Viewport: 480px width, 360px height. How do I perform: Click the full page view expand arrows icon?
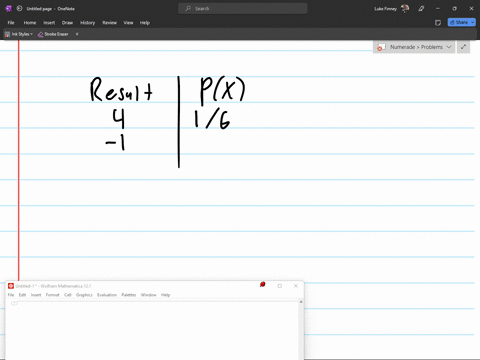tap(463, 47)
